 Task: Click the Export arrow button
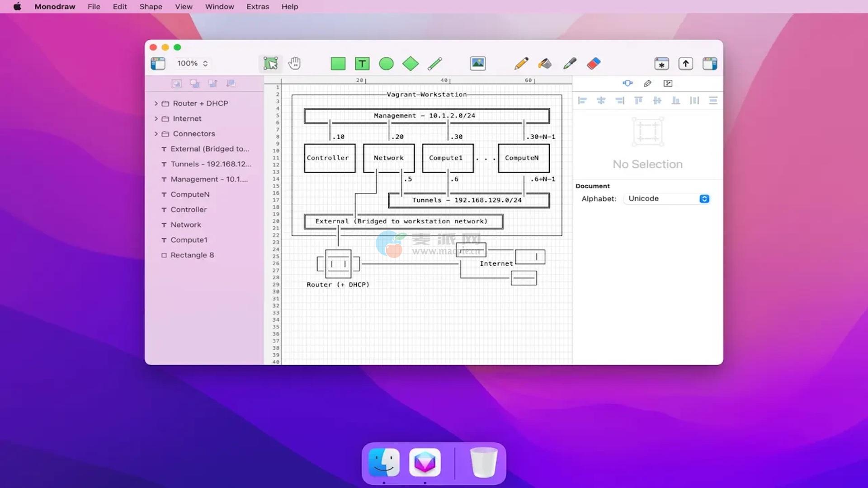point(685,64)
